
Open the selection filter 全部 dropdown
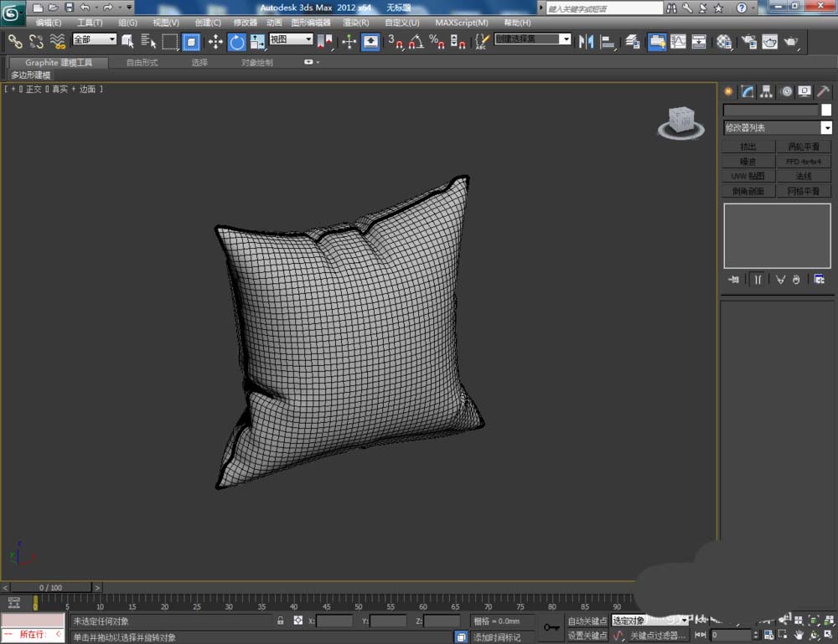pyautogui.click(x=94, y=39)
